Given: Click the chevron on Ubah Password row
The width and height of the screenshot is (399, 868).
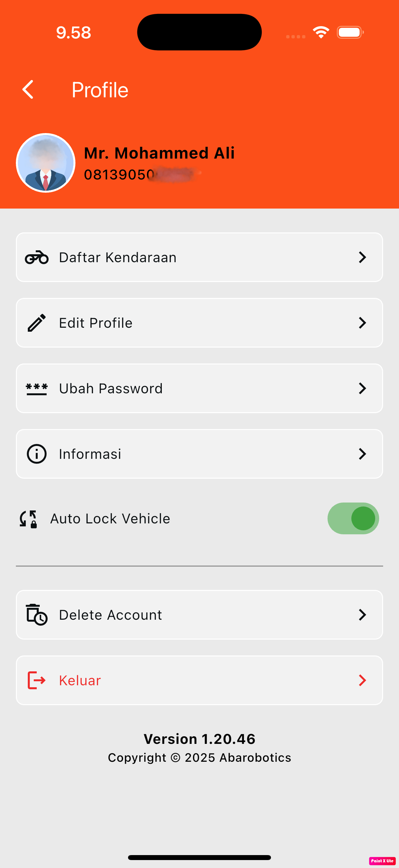Looking at the screenshot, I should [362, 389].
